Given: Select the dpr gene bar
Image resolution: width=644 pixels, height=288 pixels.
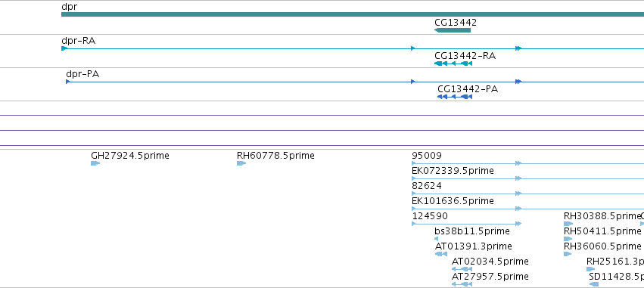Looking at the screenshot, I should 353,14.
